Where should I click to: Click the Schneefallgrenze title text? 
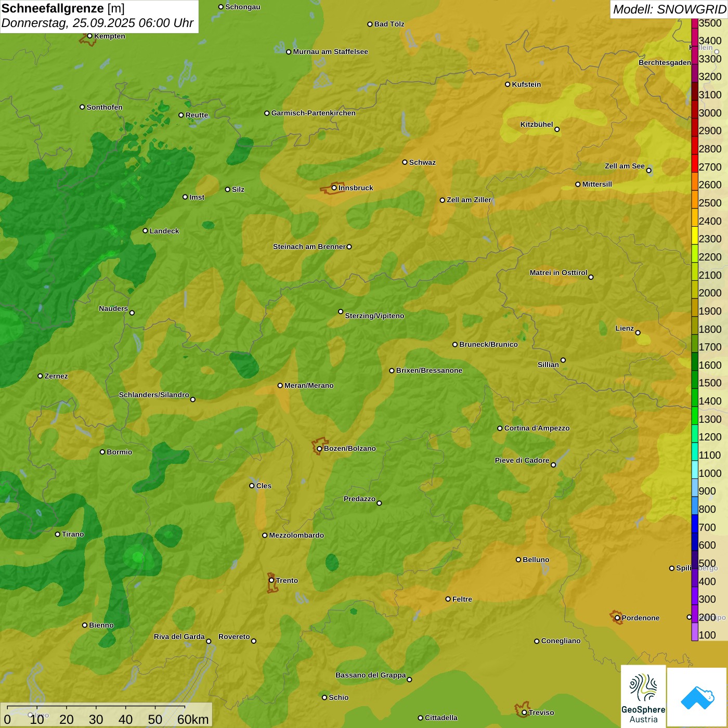pyautogui.click(x=53, y=9)
